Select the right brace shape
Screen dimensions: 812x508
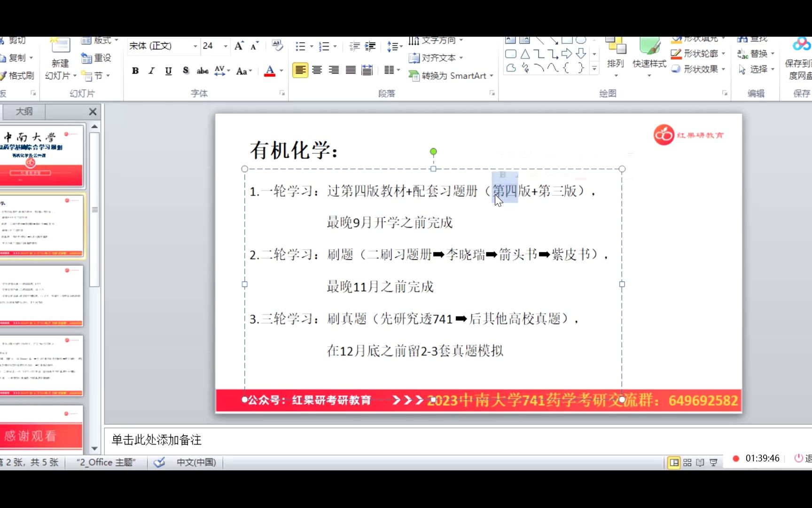pos(581,68)
